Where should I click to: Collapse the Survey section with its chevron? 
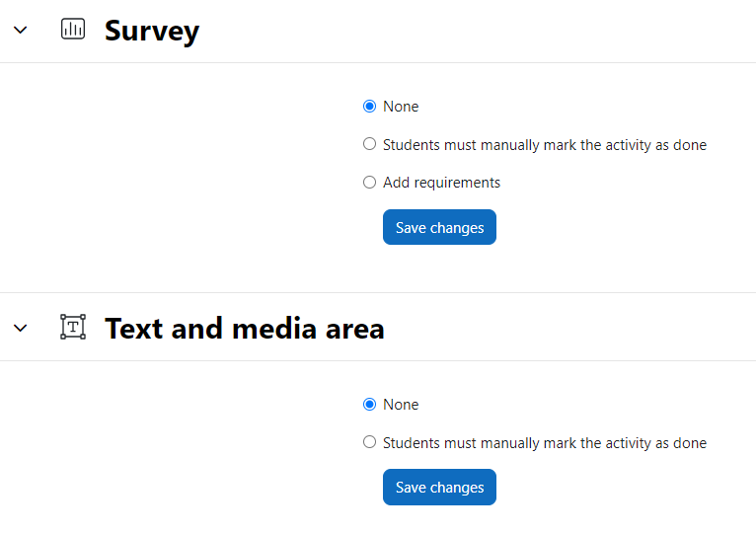point(21,30)
